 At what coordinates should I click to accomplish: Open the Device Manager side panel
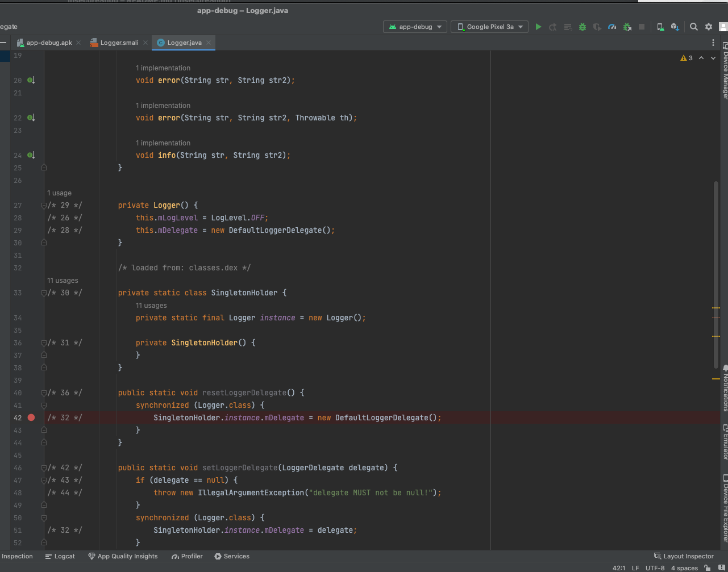[x=725, y=71]
